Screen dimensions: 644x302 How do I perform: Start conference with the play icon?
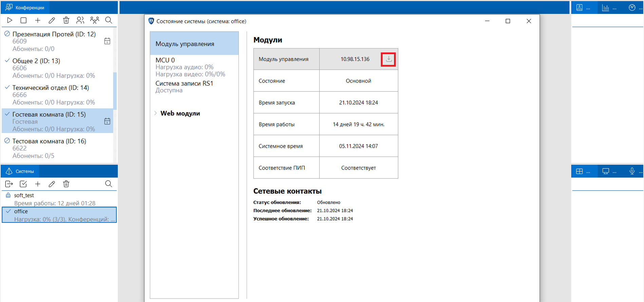coord(10,20)
